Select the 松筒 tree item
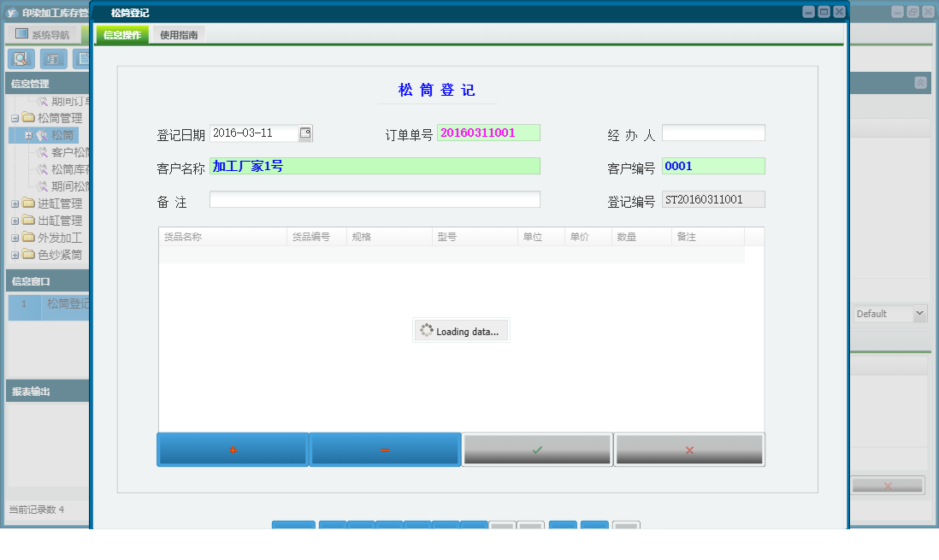The height and width of the screenshot is (560, 939). 62,135
